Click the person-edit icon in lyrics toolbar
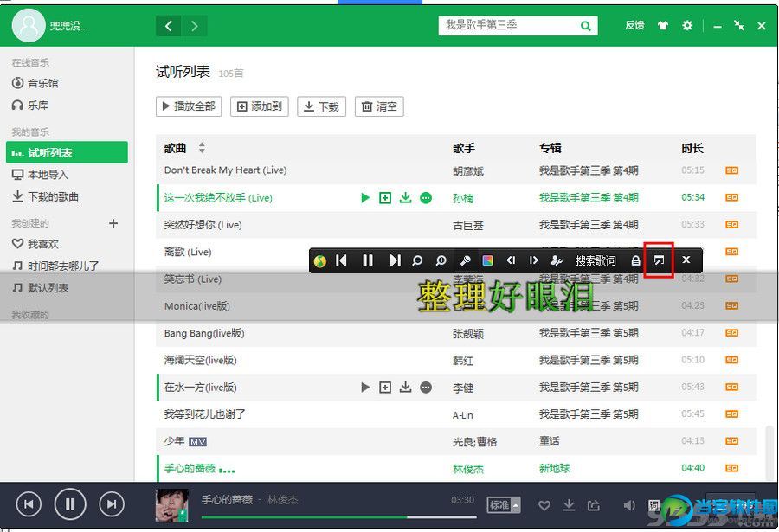Image resolution: width=779 pixels, height=532 pixels. (557, 260)
